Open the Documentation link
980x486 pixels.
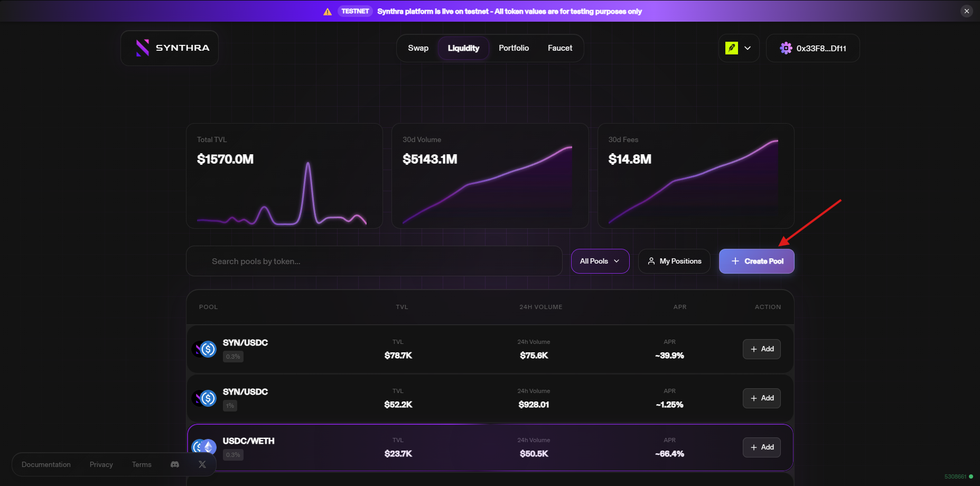(x=46, y=464)
